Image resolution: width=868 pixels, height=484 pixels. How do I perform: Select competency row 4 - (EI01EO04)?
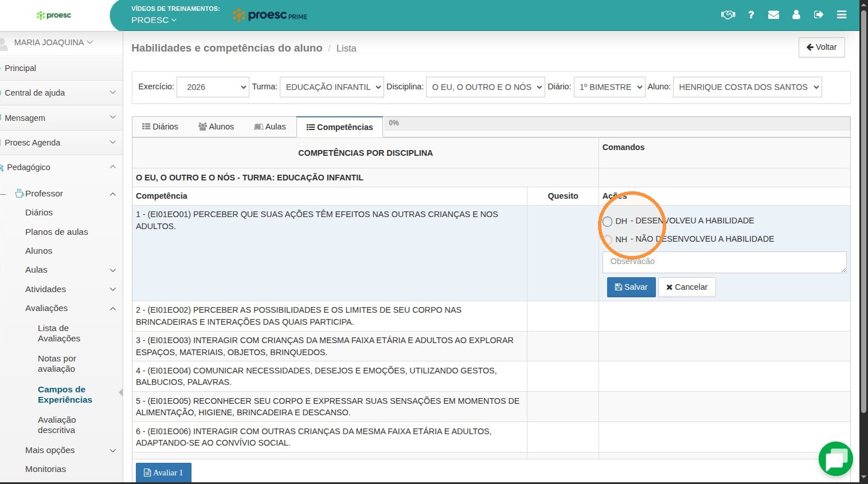329,376
